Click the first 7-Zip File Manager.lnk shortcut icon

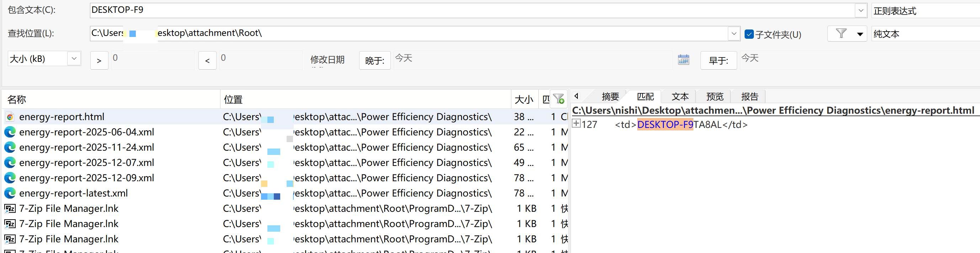[x=10, y=209]
